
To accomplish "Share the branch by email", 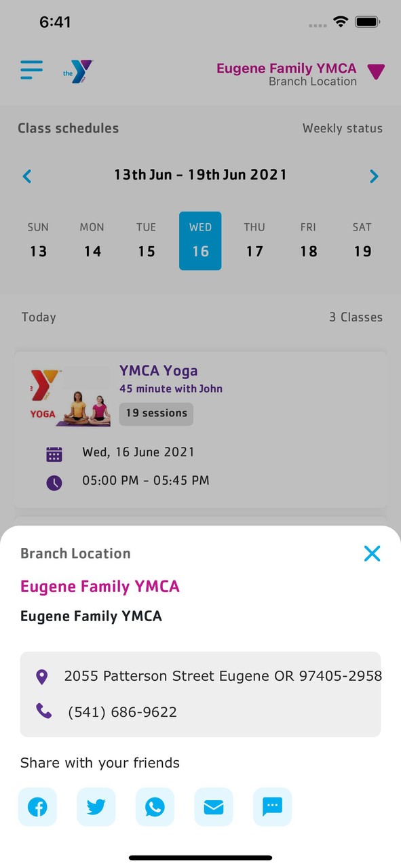I will pos(213,807).
